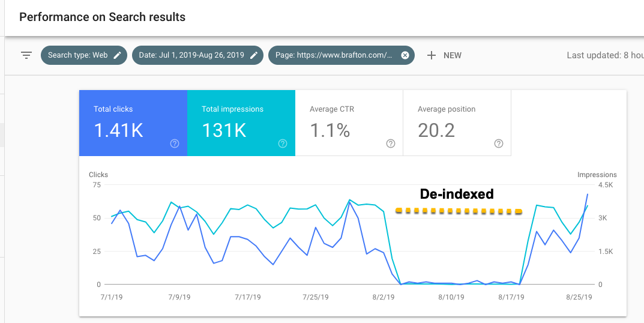Open help icon on Average position card

498,143
